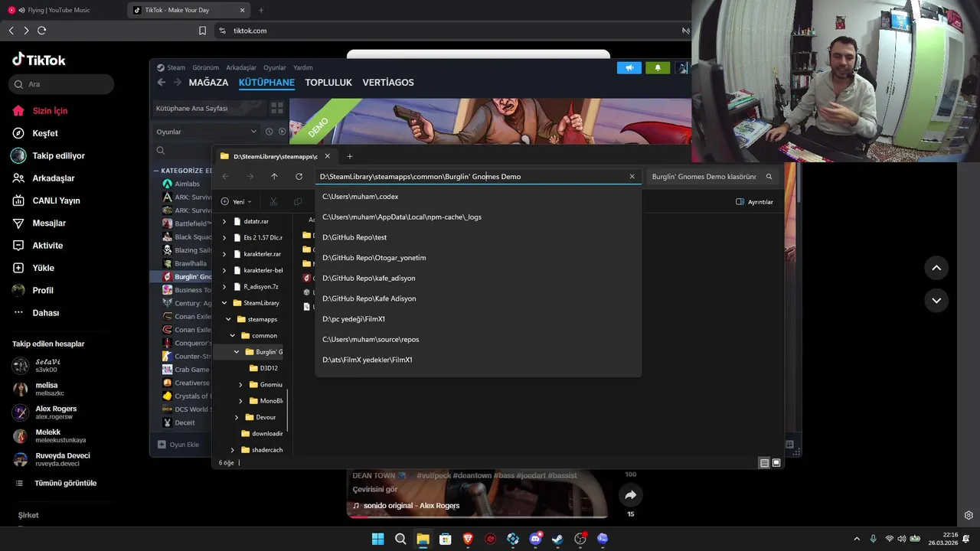The height and width of the screenshot is (551, 980).
Task: Refresh the File Explorer folder
Action: 299,176
